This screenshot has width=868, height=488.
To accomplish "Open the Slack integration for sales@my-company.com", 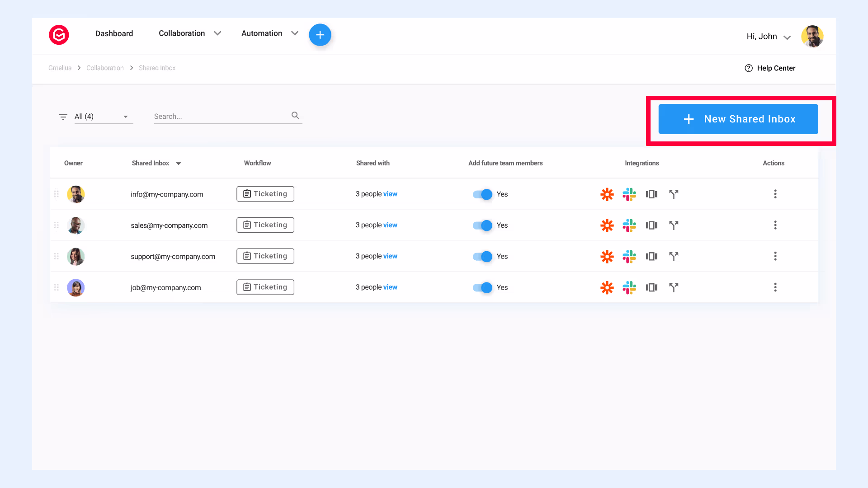I will pyautogui.click(x=629, y=225).
